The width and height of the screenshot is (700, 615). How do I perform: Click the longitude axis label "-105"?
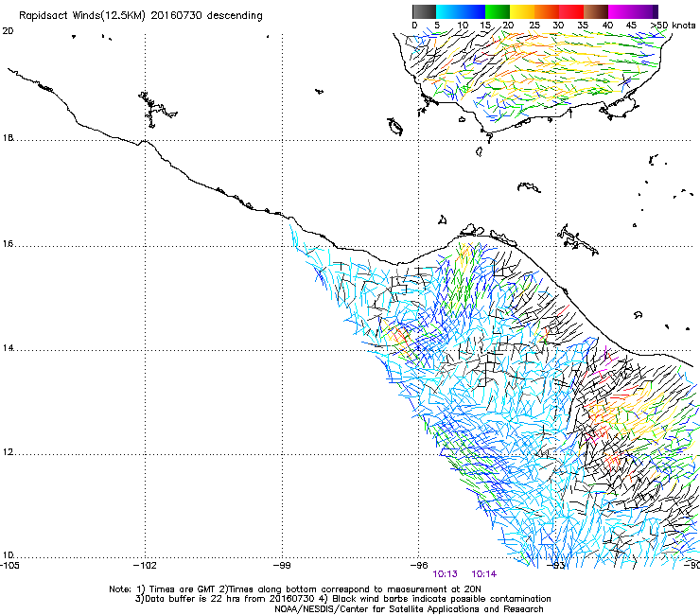tap(9, 566)
